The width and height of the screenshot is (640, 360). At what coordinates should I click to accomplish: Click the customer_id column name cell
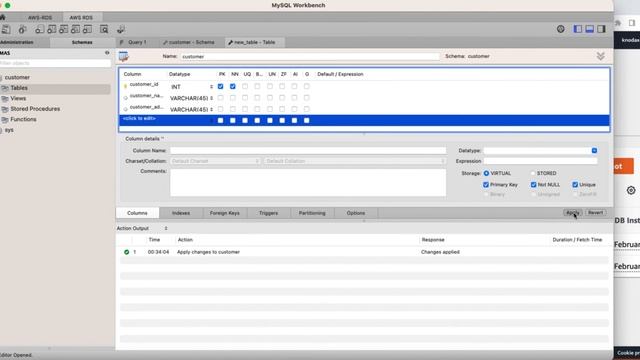pyautogui.click(x=144, y=84)
